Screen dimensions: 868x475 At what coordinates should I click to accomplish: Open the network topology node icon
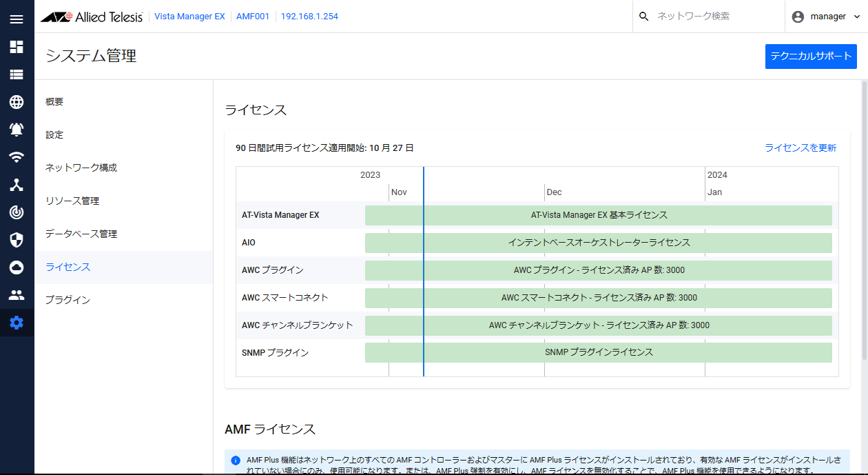pos(17,185)
